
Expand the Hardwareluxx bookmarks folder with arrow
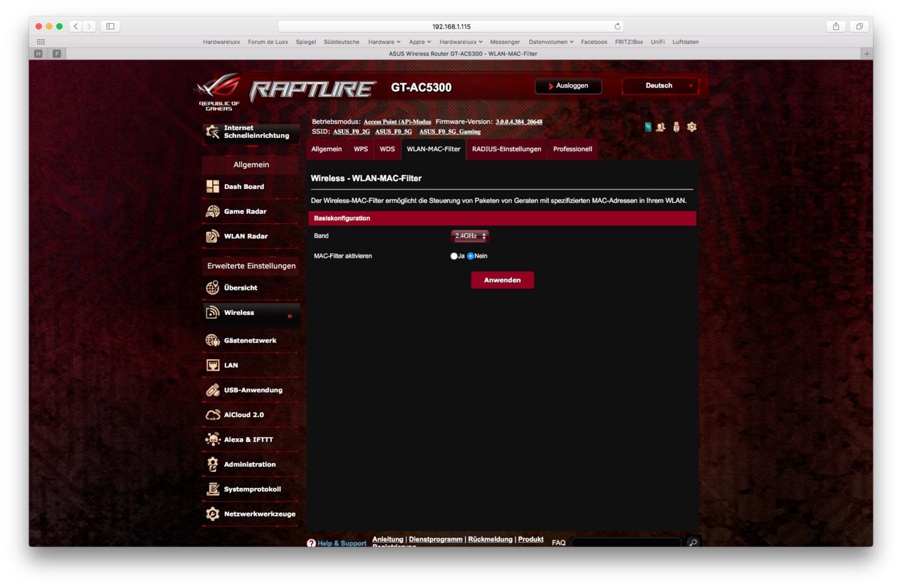[x=461, y=42]
